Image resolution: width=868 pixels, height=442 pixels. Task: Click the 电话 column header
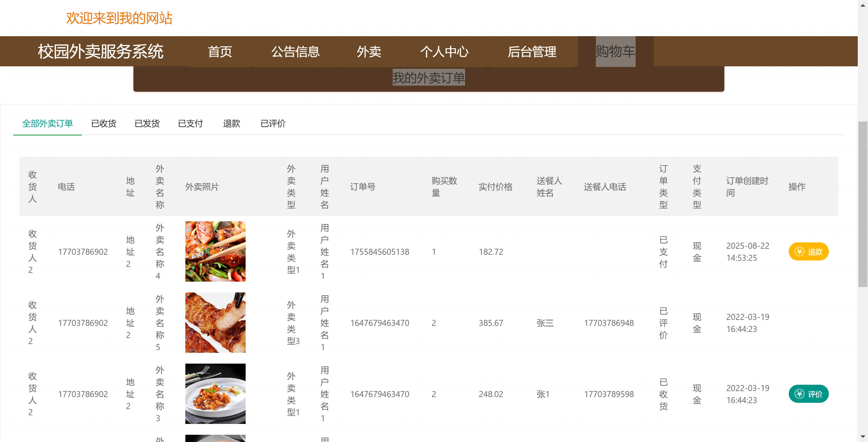[66, 186]
